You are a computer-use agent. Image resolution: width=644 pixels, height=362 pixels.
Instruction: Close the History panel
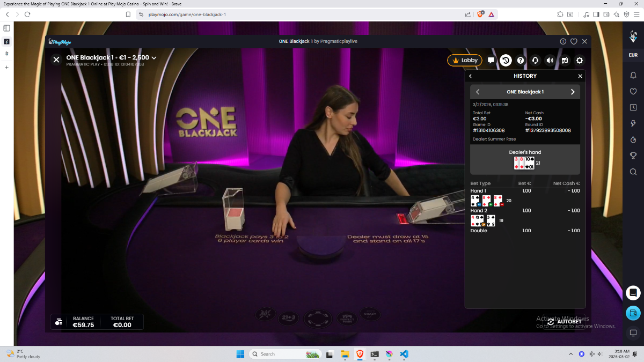(x=580, y=76)
